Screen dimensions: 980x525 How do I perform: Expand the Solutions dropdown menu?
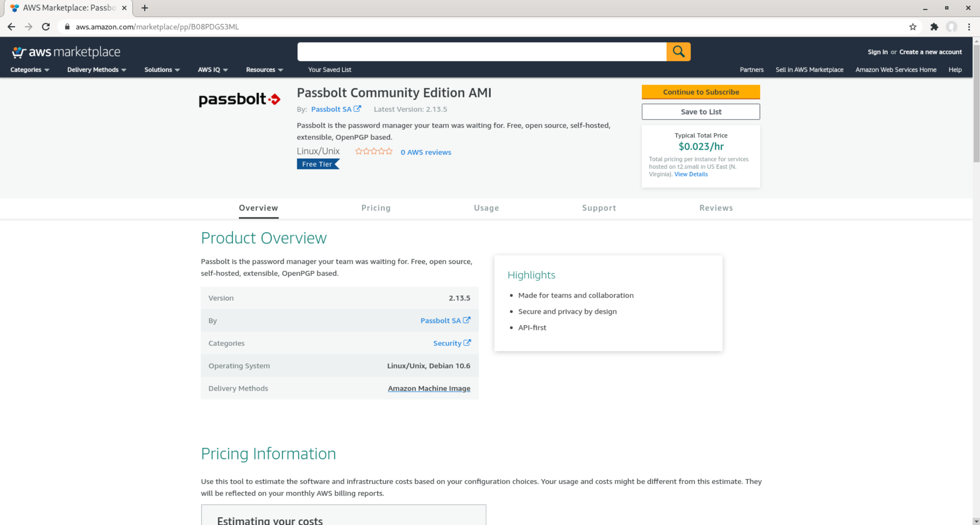(x=162, y=70)
